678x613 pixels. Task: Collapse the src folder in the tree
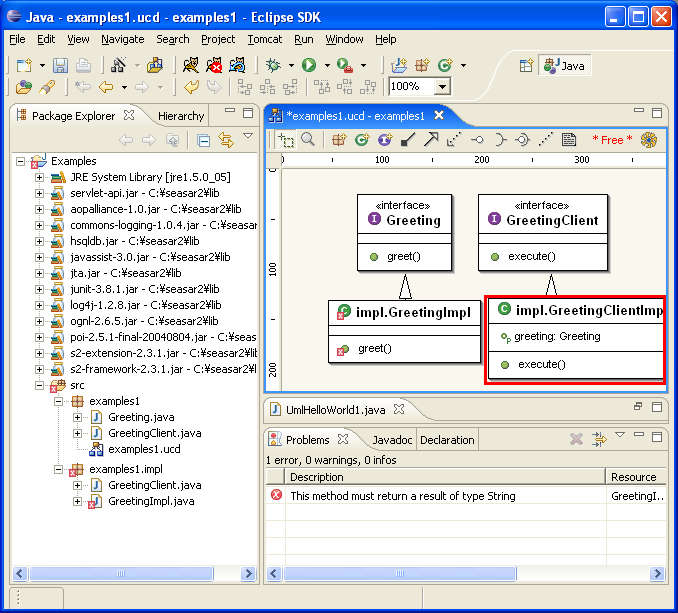tap(40, 385)
